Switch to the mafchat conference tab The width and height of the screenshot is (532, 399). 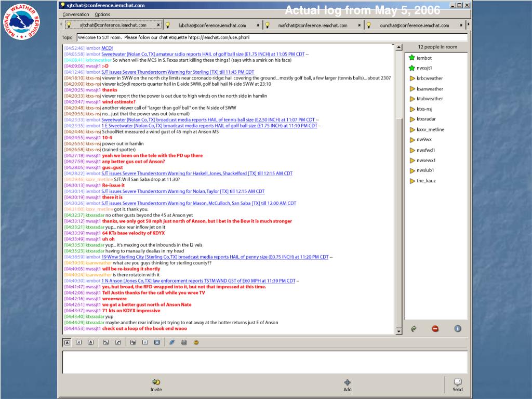tap(312, 25)
